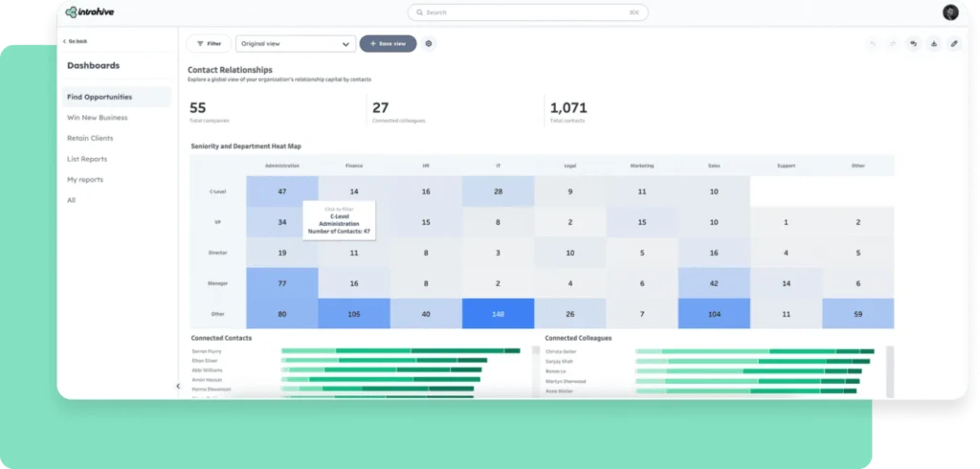Click the Director Sales cell 16
The height and width of the screenshot is (469, 980).
pos(714,253)
